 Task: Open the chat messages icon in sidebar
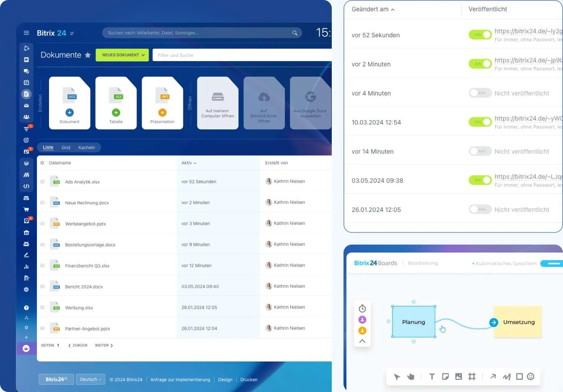coord(26,71)
